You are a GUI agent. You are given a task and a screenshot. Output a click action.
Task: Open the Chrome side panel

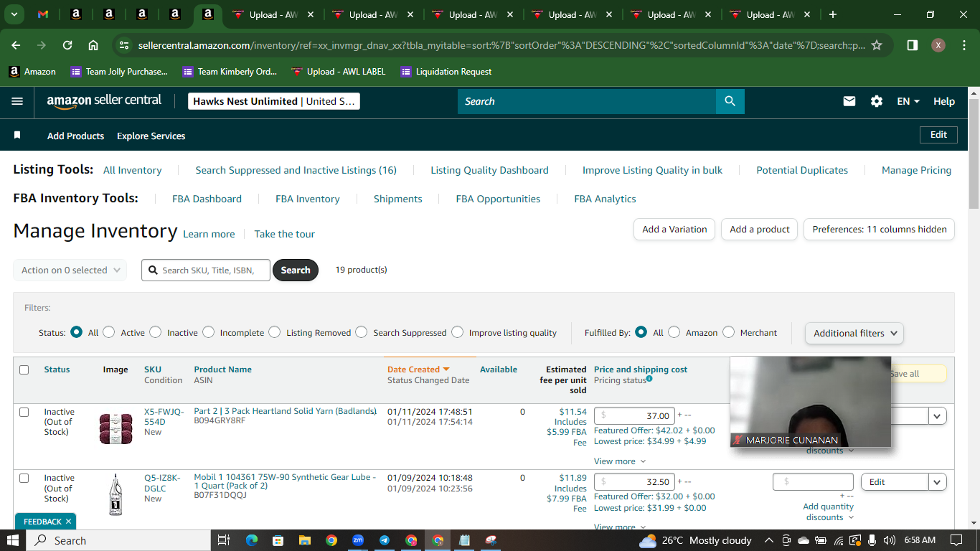coord(913,45)
